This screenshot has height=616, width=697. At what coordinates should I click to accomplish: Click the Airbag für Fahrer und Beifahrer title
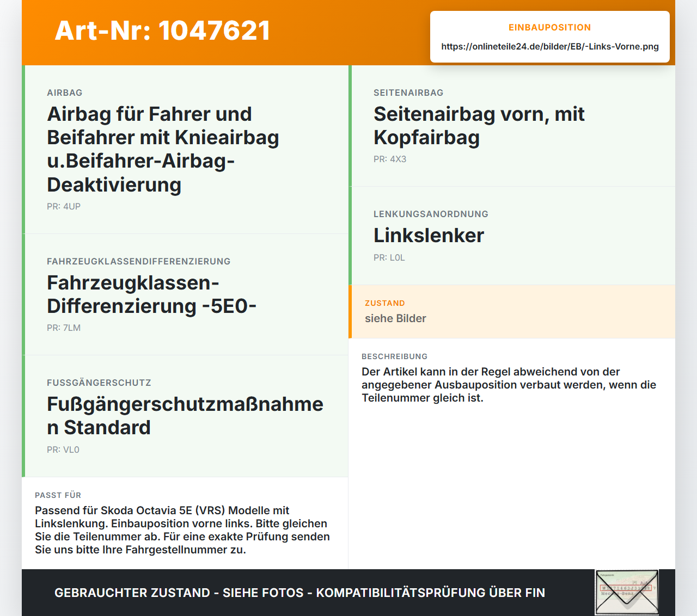click(x=163, y=149)
